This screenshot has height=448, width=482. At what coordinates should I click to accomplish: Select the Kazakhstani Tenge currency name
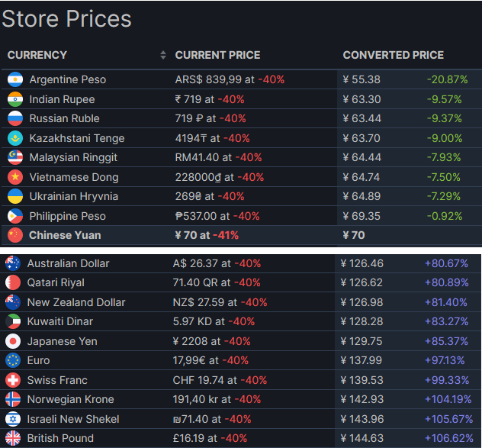coord(77,138)
